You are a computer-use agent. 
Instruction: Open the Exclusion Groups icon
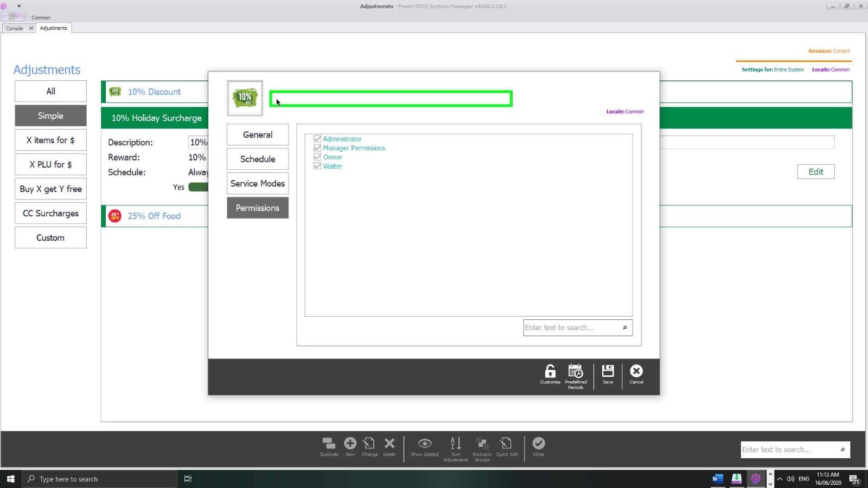click(482, 443)
